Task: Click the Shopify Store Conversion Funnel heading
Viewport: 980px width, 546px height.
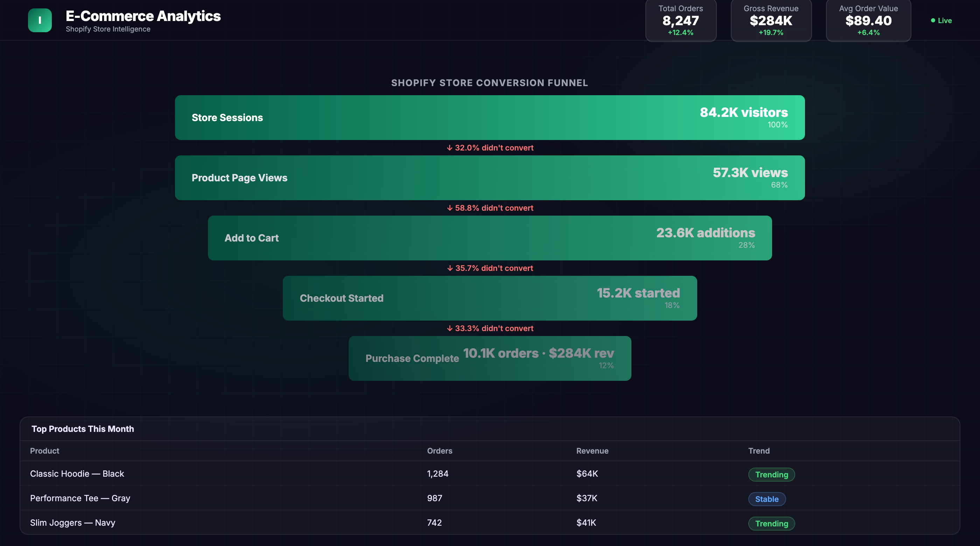Action: tap(490, 83)
